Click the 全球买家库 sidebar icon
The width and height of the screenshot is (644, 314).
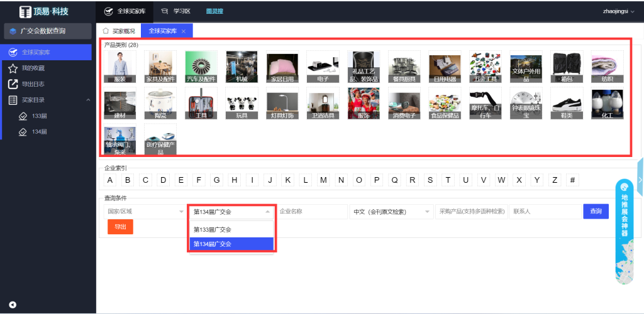(x=13, y=52)
